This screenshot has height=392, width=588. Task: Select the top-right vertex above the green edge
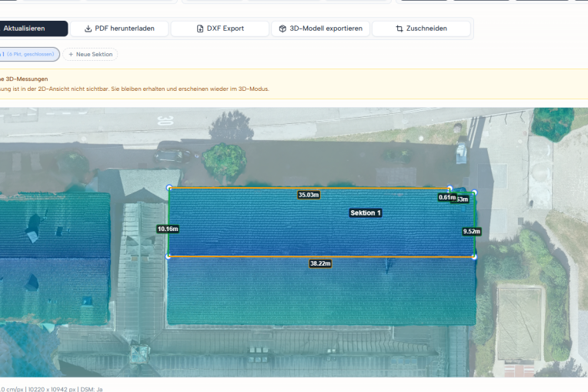474,193
